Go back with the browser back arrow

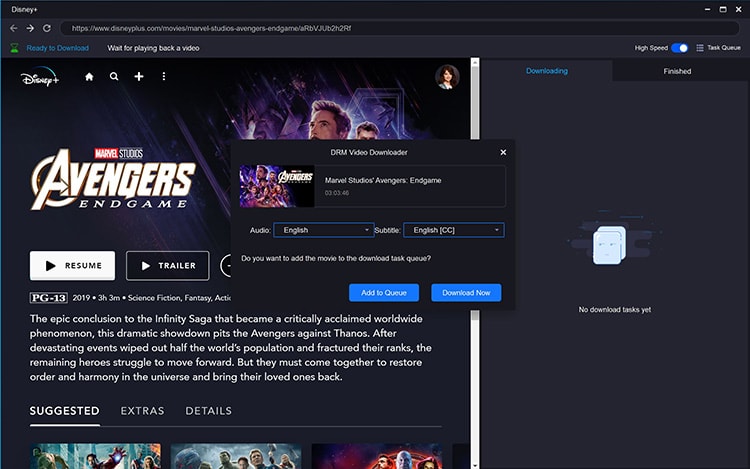pyautogui.click(x=13, y=28)
